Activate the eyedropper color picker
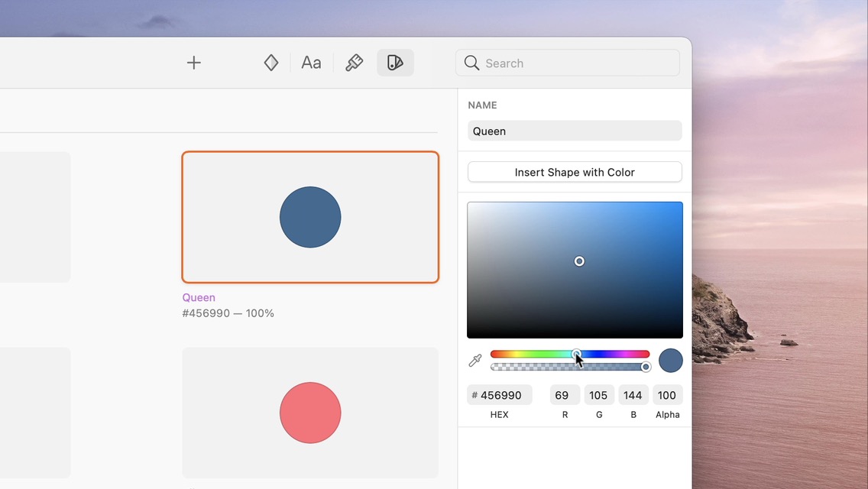 pos(474,359)
